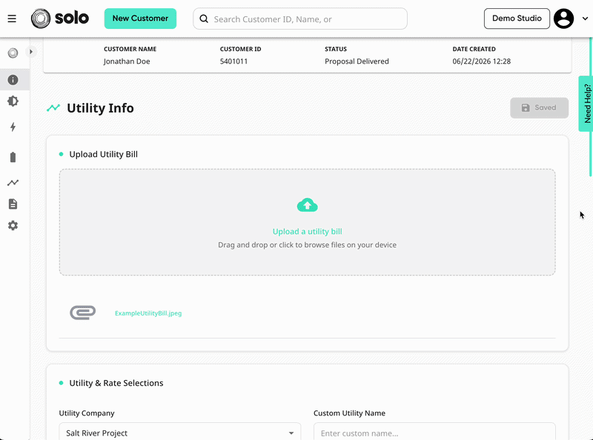The width and height of the screenshot is (593, 440).
Task: Open the Need Help? side tab
Action: [585, 103]
